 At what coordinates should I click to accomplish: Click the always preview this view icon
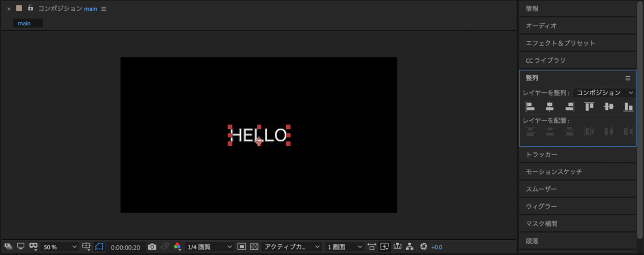coord(9,246)
